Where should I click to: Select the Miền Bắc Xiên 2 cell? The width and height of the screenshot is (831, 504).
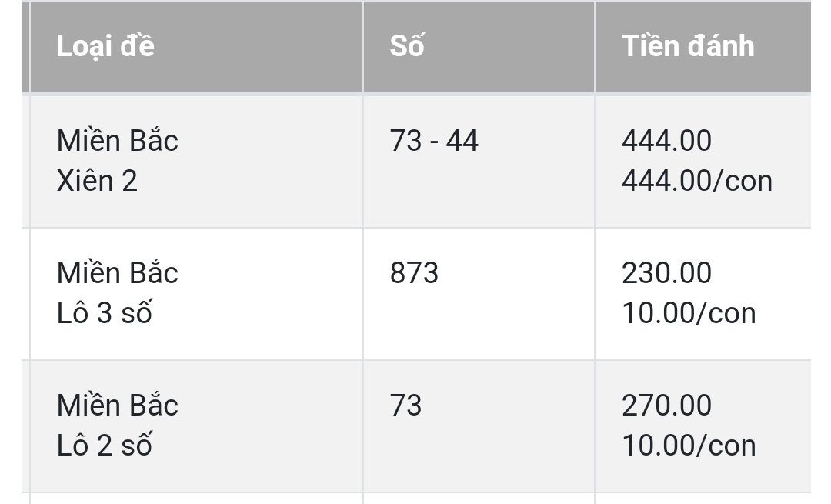click(x=197, y=161)
